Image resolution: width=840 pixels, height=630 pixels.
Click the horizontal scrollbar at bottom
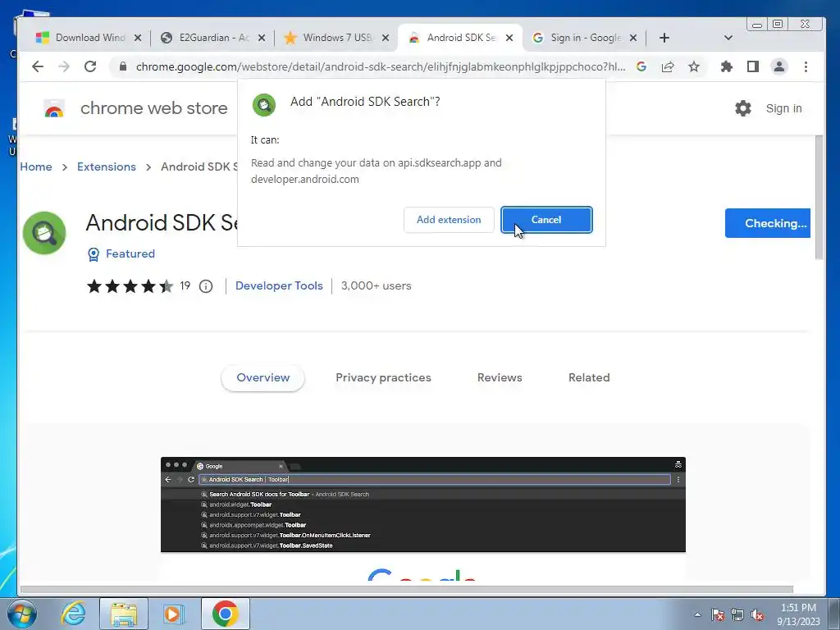coord(406,590)
